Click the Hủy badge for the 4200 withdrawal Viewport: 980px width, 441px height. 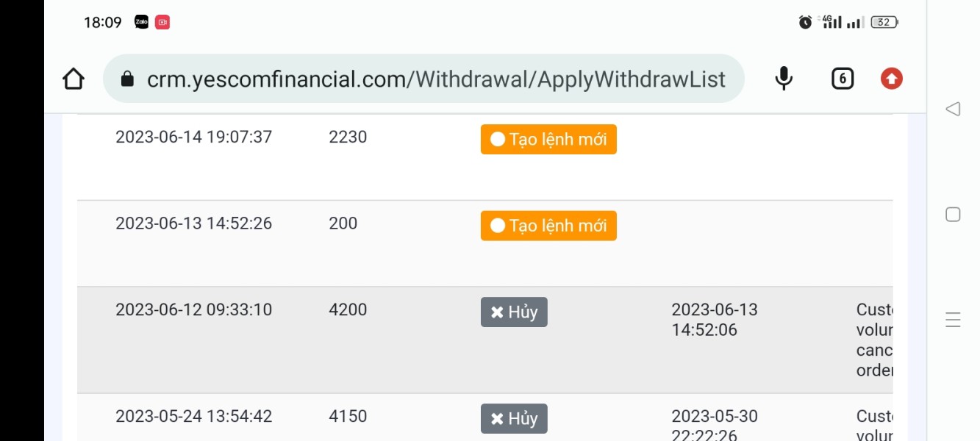pos(514,312)
